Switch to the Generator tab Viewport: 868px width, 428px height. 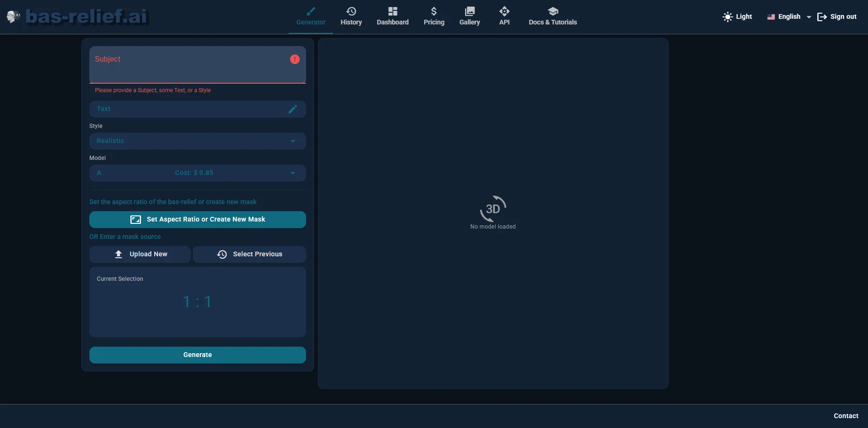[310, 22]
